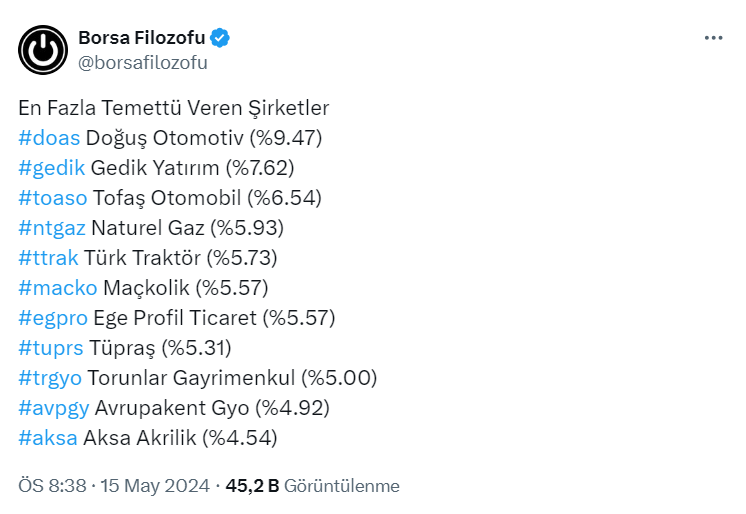This screenshot has width=746, height=514.
Task: Click the Borsa Filozofu profile avatar
Action: tap(43, 50)
